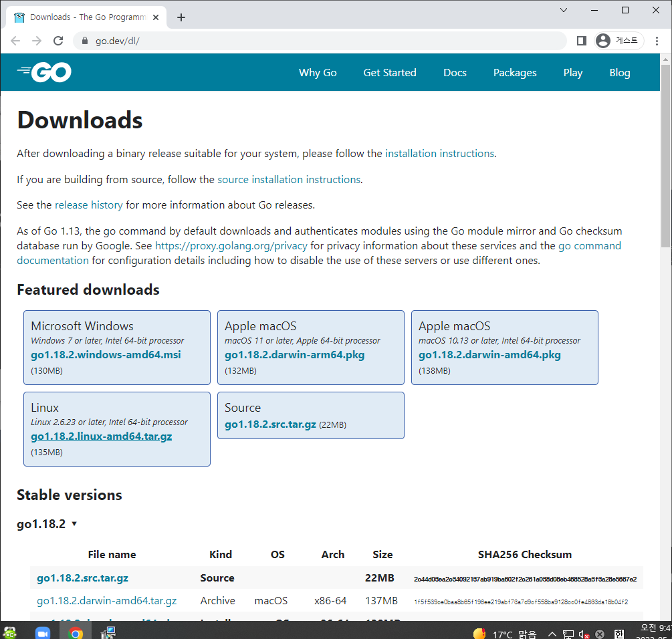Open go command documentation link
672x639 pixels.
click(589, 246)
